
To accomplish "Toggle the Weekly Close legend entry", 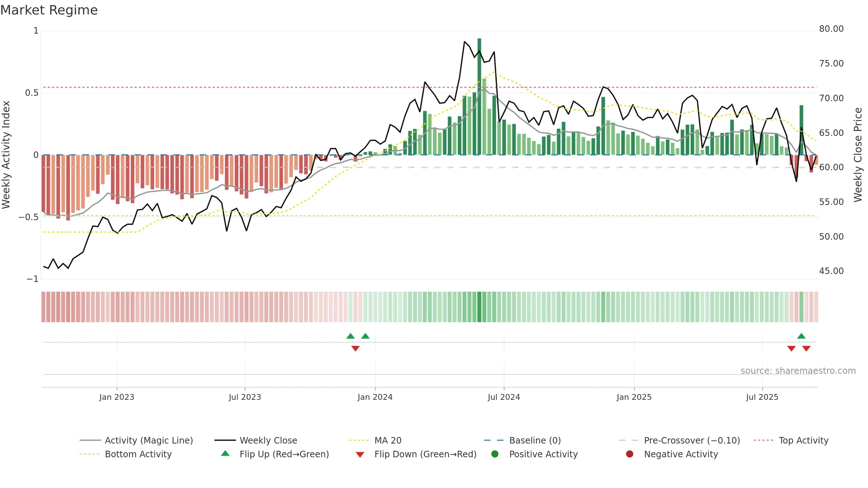I will click(256, 440).
